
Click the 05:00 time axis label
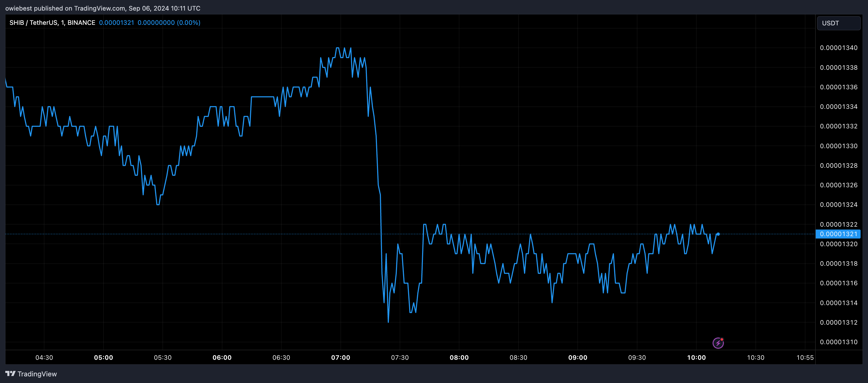(104, 357)
